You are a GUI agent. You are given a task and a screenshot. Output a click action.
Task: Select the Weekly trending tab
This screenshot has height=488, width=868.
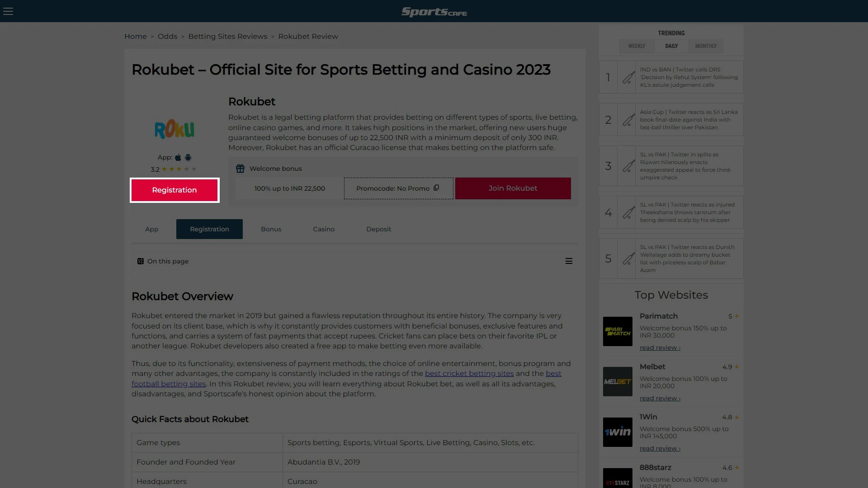pos(637,46)
